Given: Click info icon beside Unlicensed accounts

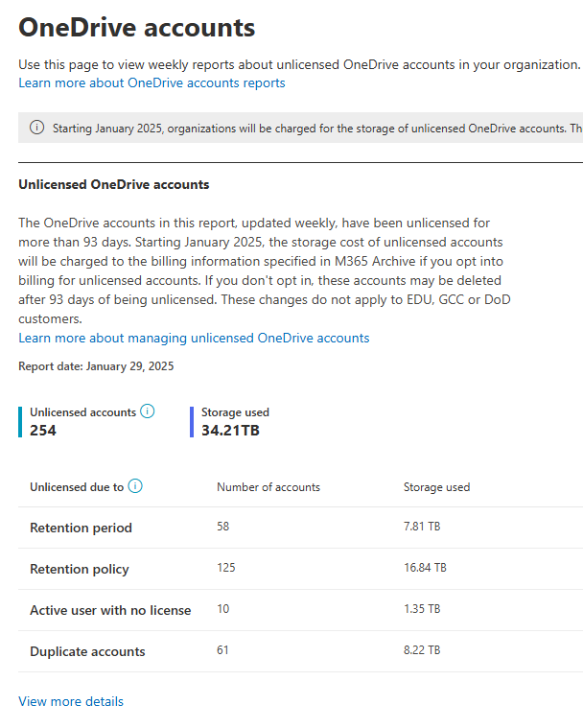Looking at the screenshot, I should click(147, 411).
